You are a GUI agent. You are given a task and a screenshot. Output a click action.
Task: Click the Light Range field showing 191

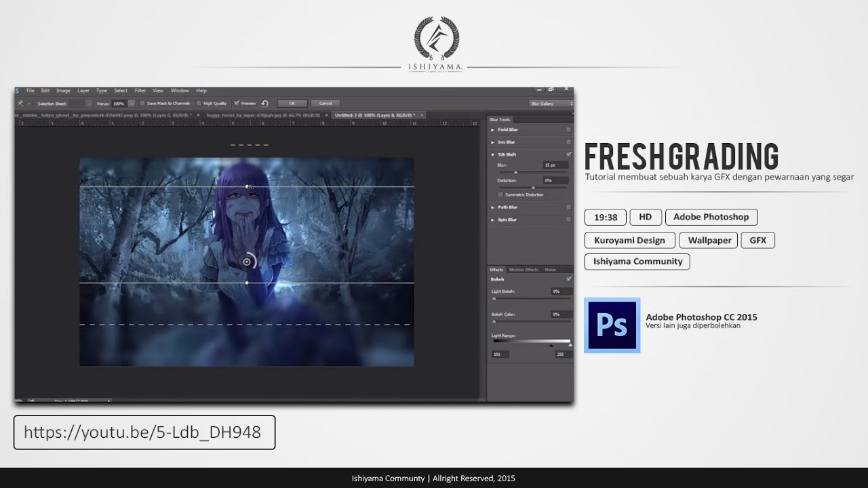pos(500,354)
